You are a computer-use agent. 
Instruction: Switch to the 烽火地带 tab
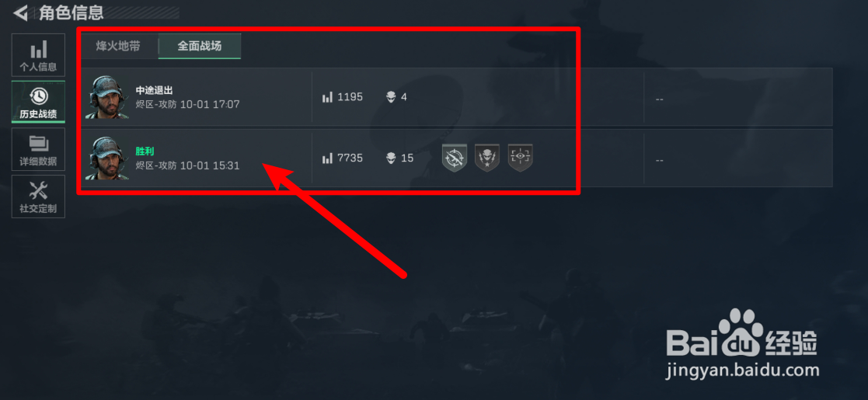point(118,46)
